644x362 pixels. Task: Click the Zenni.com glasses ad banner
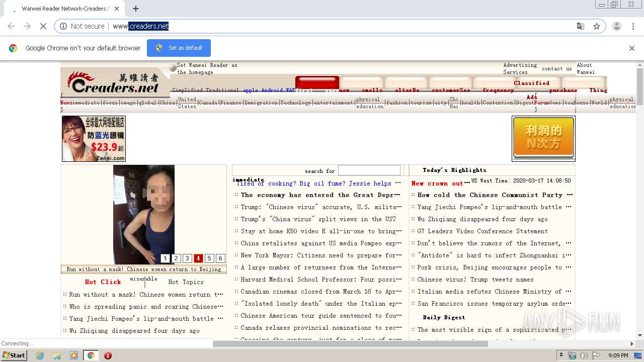(94, 139)
